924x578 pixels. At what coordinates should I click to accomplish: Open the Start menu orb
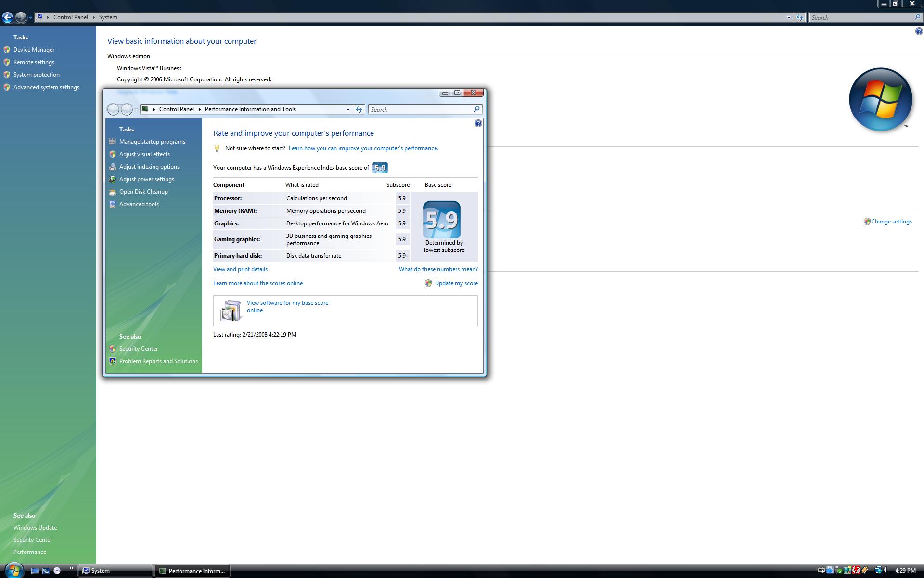tap(13, 570)
